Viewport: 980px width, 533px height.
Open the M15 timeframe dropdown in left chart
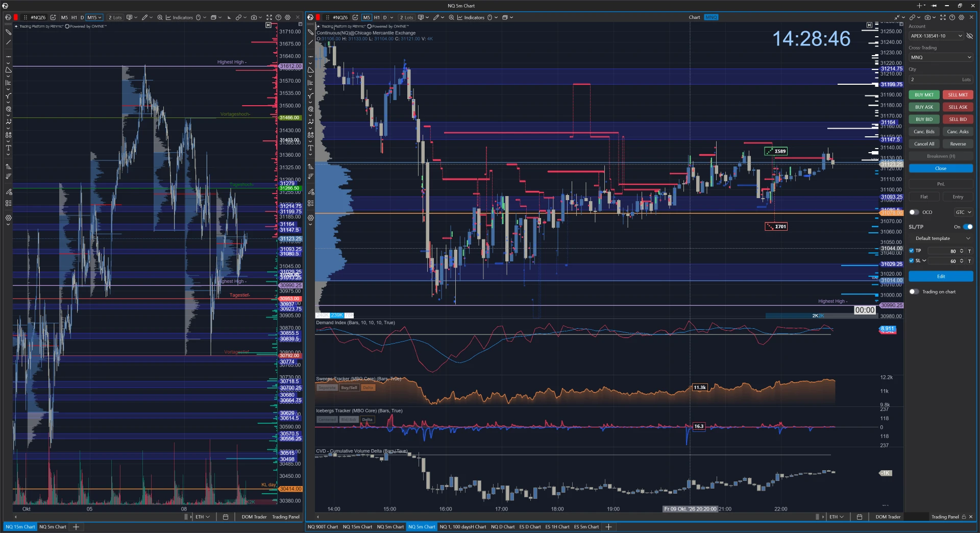(x=94, y=17)
